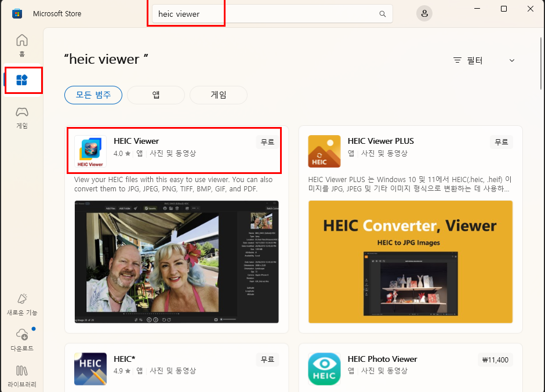Click the HEIC Viewer app icon
This screenshot has width=545, height=392.
[90, 151]
